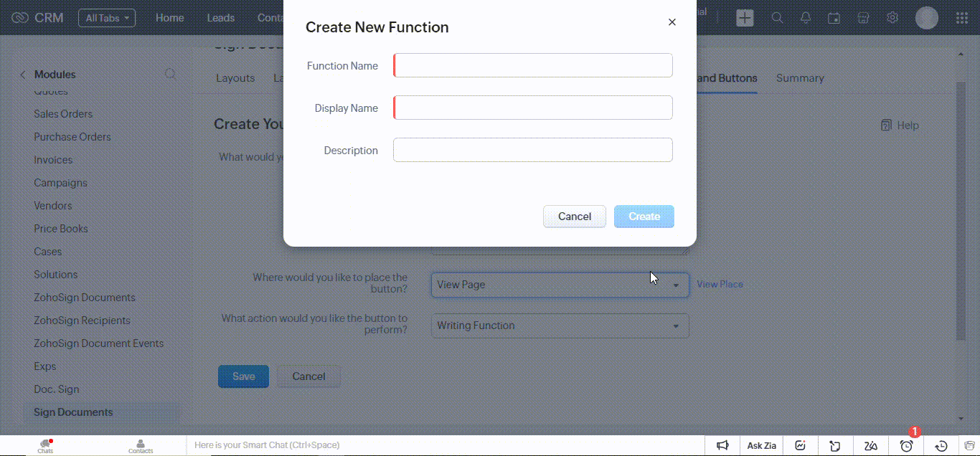The width and height of the screenshot is (980, 456).
Task: Switch to the Summary tab
Action: (800, 78)
